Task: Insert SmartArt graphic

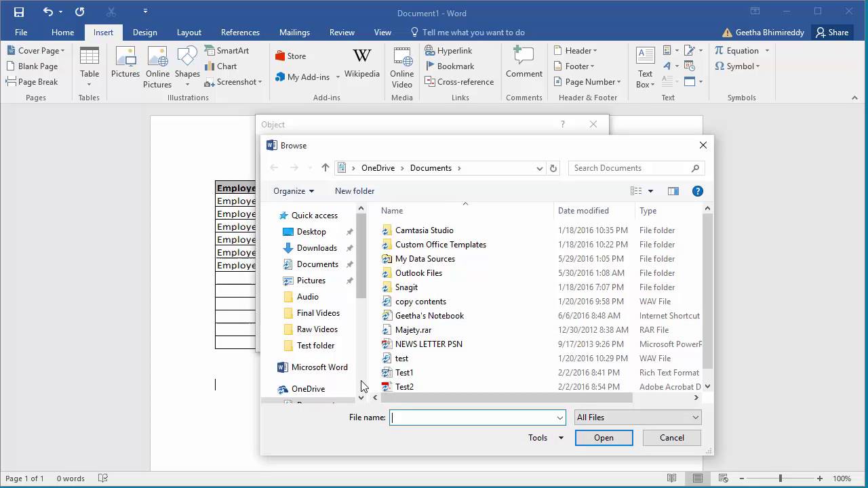Action: [x=226, y=51]
